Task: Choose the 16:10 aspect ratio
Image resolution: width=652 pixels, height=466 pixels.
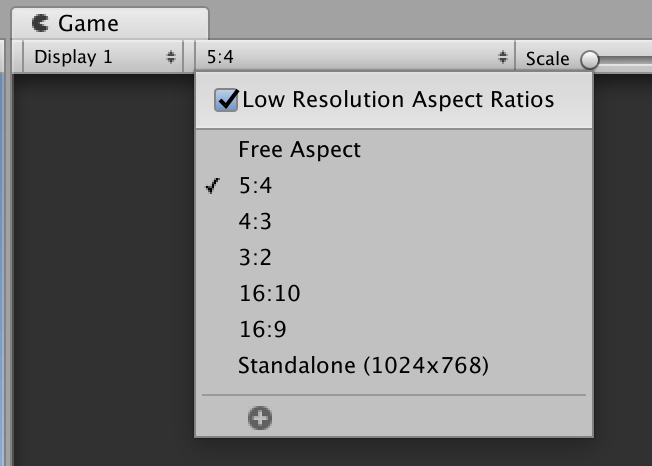Action: (269, 294)
